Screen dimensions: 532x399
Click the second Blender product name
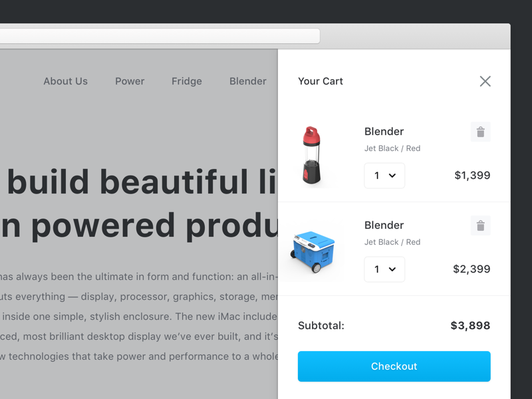pyautogui.click(x=384, y=225)
